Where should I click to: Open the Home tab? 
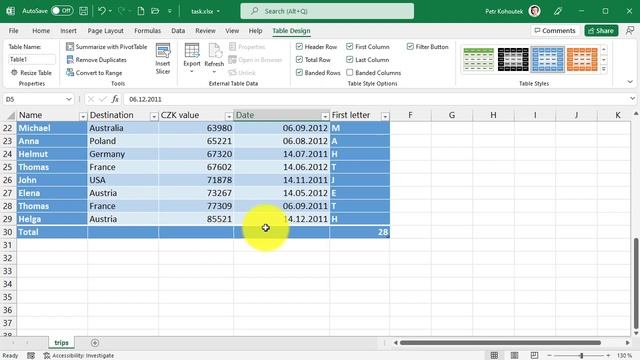click(x=41, y=31)
